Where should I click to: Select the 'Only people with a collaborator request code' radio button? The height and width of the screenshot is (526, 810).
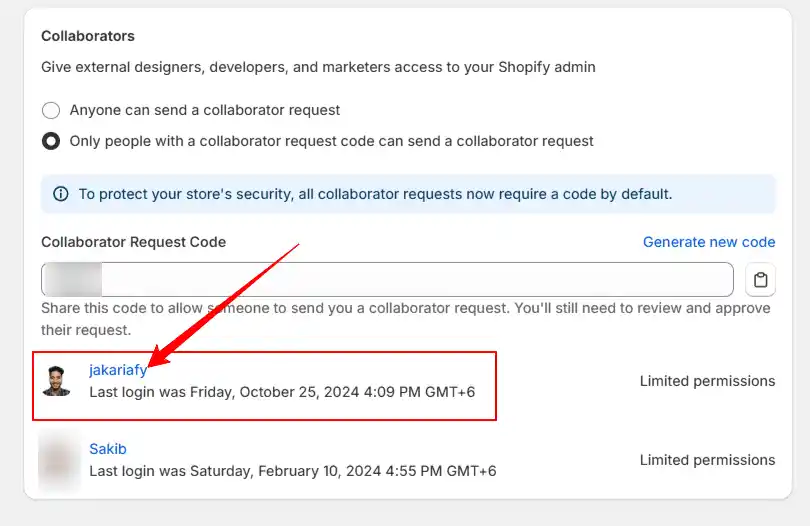pos(51,141)
